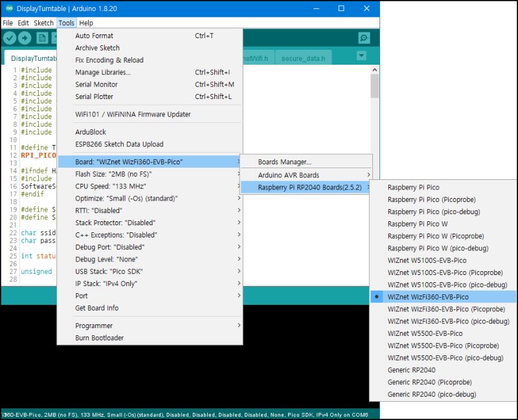This screenshot has height=420, width=518.
Task: Expand the Board submenu entry
Action: tap(150, 162)
